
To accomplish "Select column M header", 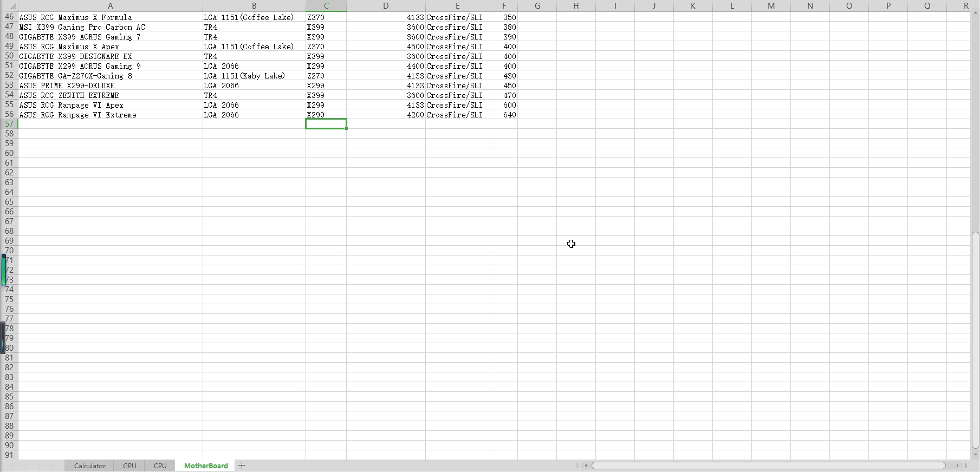I will coord(771,6).
